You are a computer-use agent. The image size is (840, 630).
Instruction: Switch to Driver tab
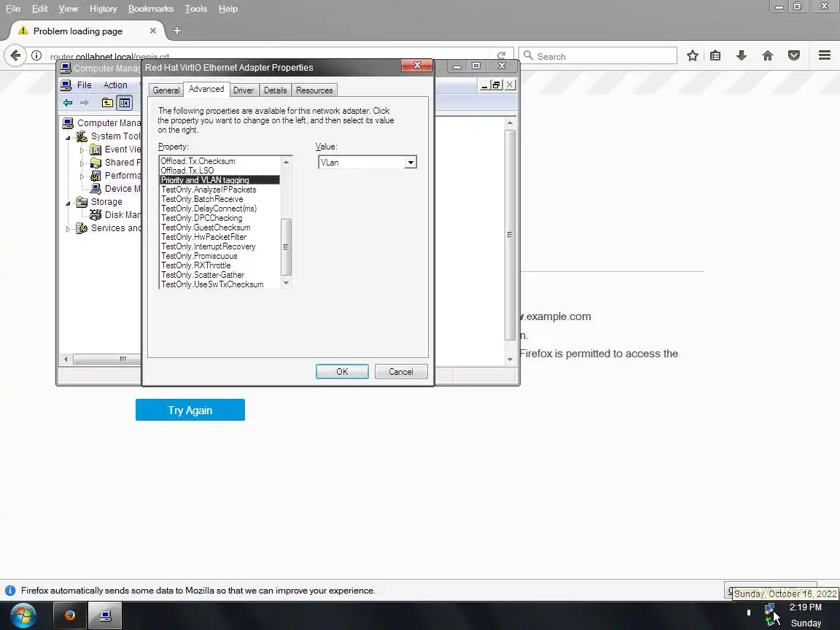[x=244, y=90]
